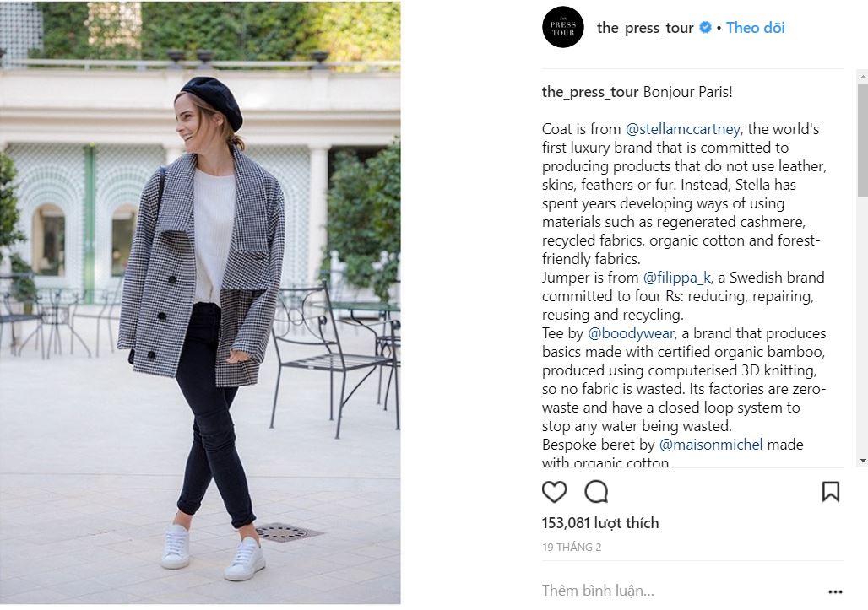Open @stellamccartney mention link

coord(682,129)
